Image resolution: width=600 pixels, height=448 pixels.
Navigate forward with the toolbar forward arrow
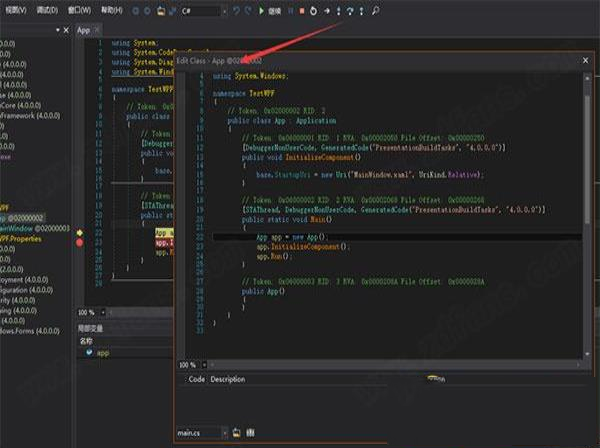click(147, 11)
